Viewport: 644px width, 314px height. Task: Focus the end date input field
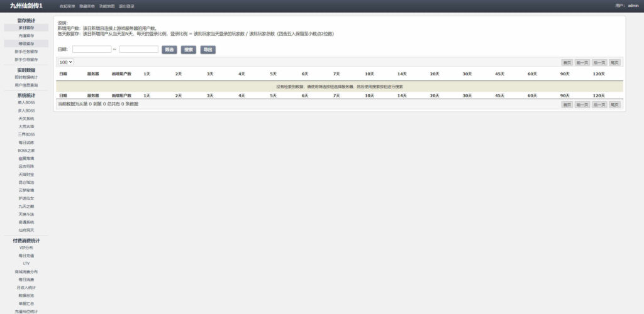[138, 50]
